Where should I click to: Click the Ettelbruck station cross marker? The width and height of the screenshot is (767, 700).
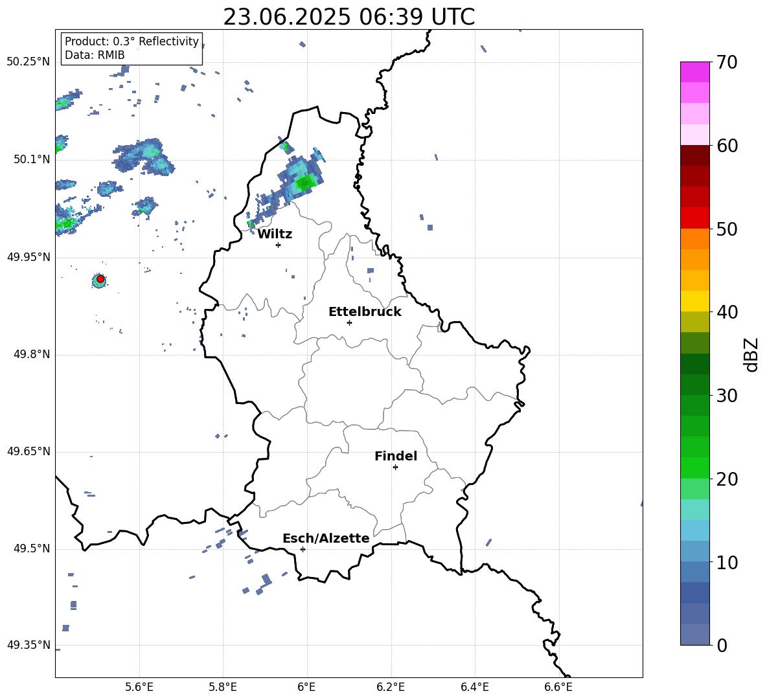tap(349, 322)
